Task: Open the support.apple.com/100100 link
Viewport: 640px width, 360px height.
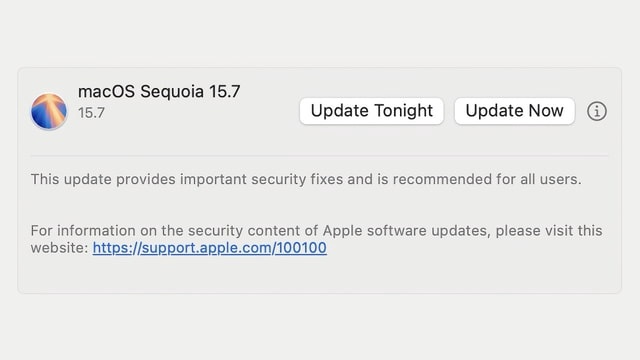Action: coord(209,248)
